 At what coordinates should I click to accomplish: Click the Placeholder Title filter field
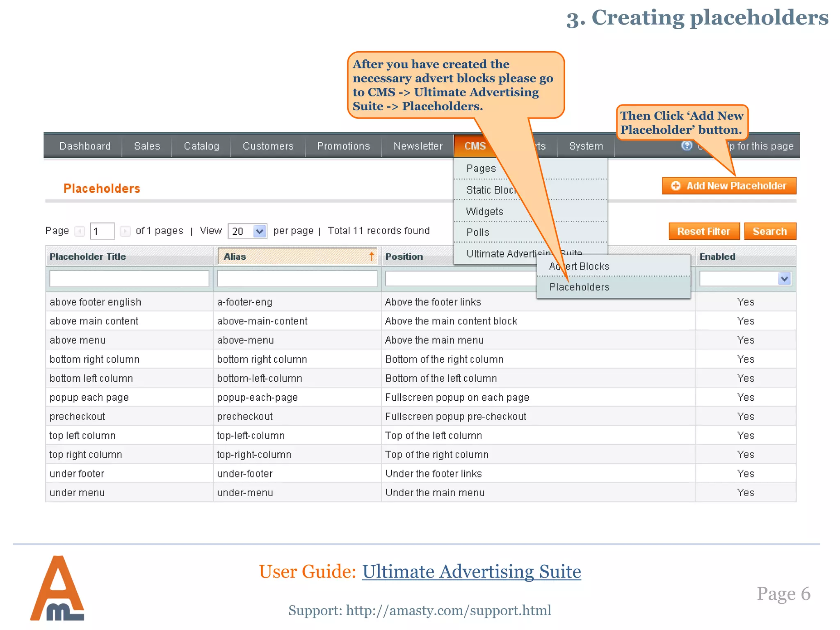click(129, 279)
